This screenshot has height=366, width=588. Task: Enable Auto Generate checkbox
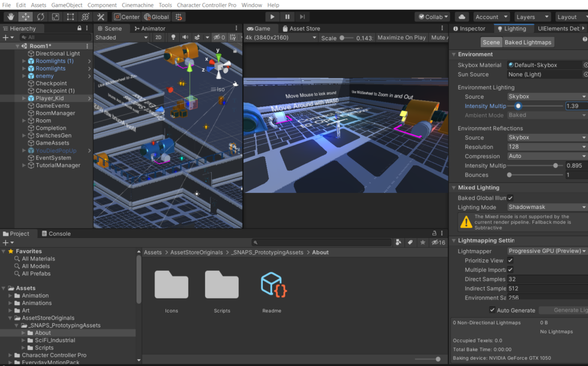click(x=492, y=310)
